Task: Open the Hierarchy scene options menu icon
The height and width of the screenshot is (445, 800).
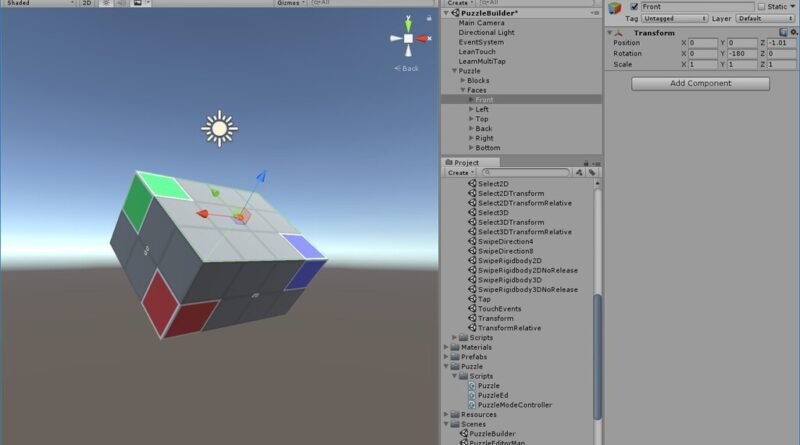Action: point(594,13)
